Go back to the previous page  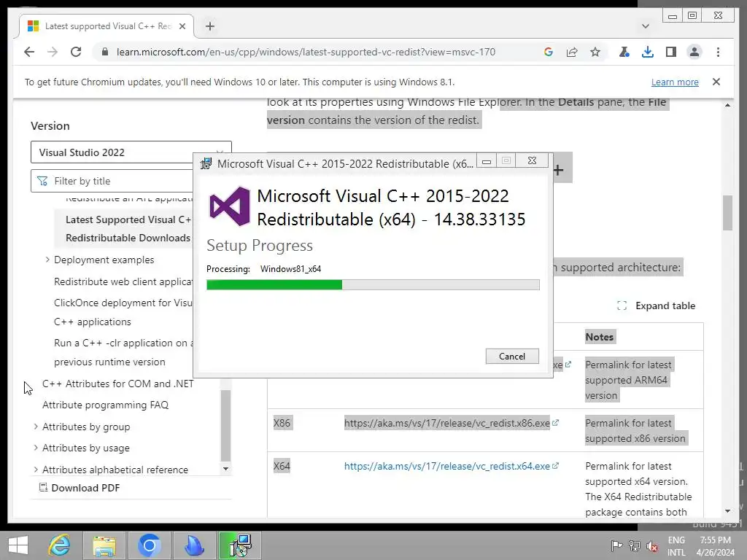(x=29, y=52)
